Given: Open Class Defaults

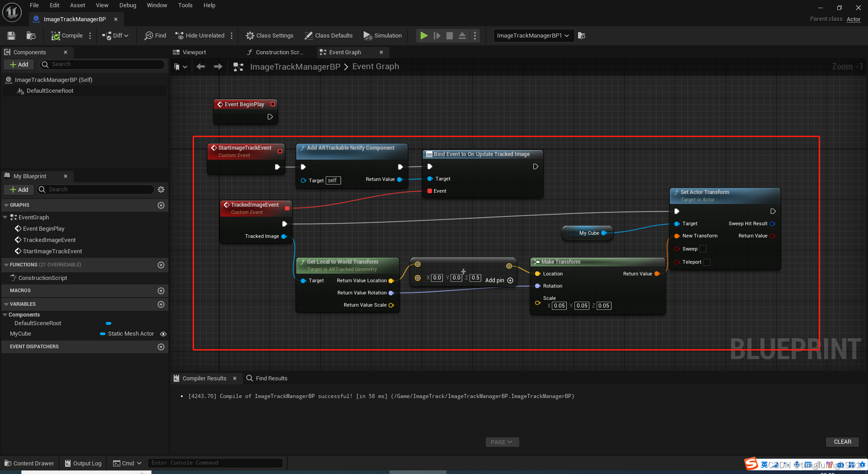Looking at the screenshot, I should click(328, 36).
